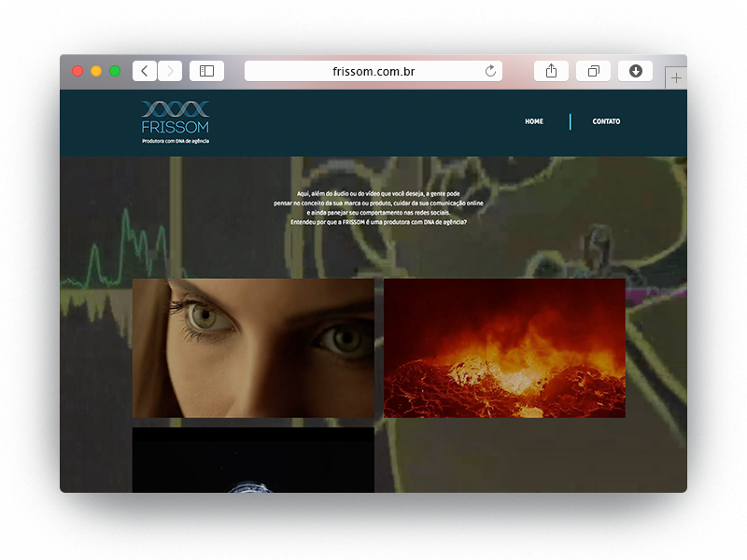Go back to the previous page

tap(145, 71)
